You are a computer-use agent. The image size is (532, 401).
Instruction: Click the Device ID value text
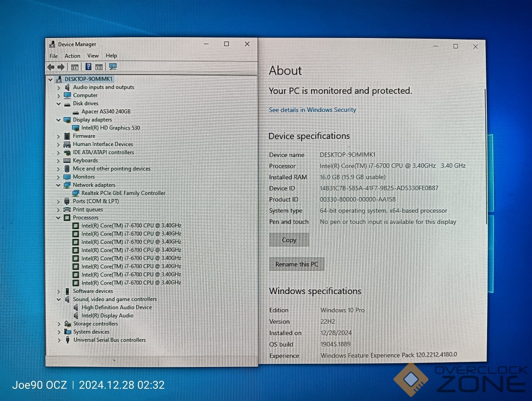pos(379,188)
